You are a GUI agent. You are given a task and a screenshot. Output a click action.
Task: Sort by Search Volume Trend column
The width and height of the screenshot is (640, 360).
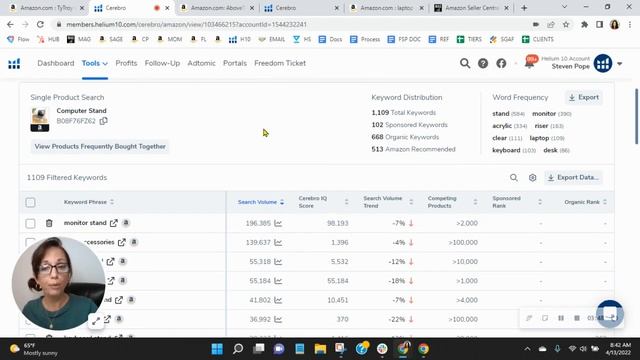pos(411,202)
